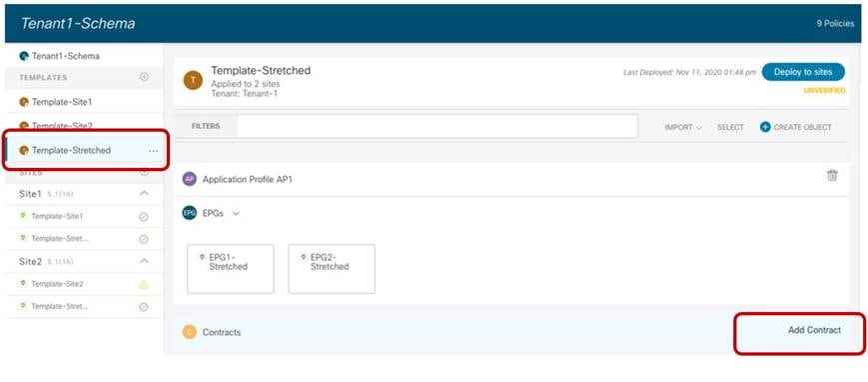Click green check status for Site1 Template-Stret...
The height and width of the screenshot is (382, 868).
144,240
